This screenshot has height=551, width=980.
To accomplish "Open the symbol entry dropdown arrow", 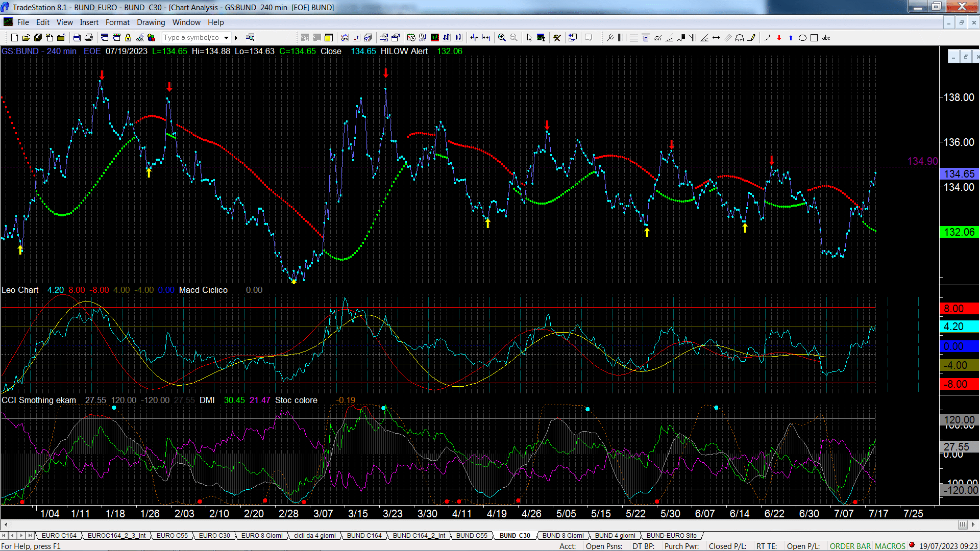I will [226, 38].
